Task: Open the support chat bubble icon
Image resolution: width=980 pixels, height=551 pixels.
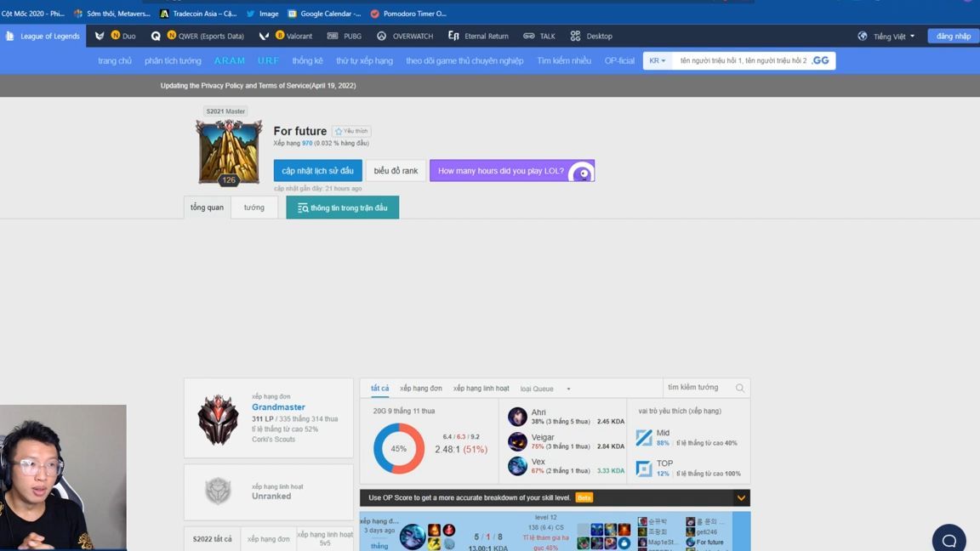Action: click(x=949, y=540)
